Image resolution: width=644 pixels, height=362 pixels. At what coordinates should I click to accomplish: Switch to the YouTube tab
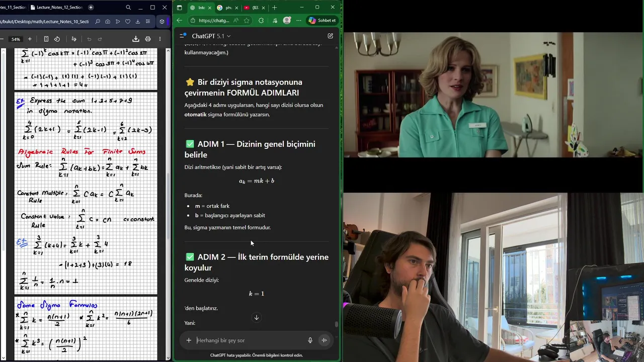point(254,8)
